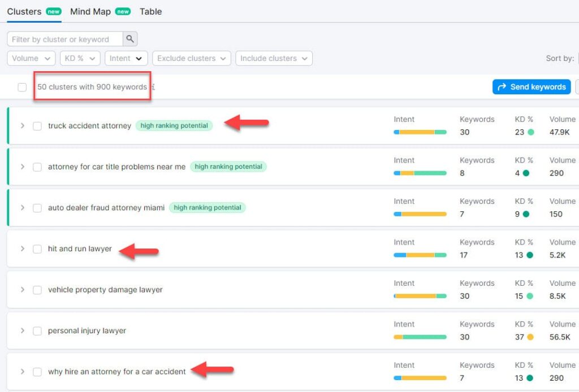Click high ranking potential badge on auto dealer fraud
This screenshot has width=579, height=392.
(x=207, y=207)
